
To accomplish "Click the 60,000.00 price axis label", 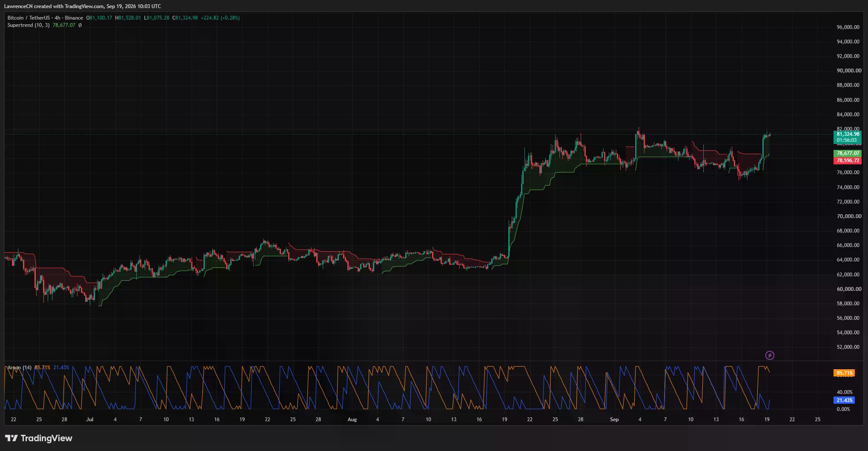I will tap(849, 289).
